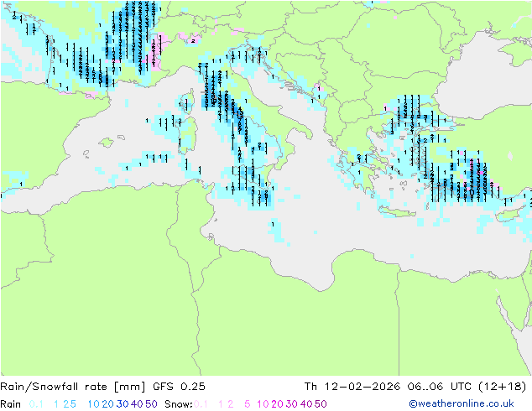Click the '06..06 UTC' time label
Image resolution: width=532 pixels, height=411 pixels.
(440, 387)
